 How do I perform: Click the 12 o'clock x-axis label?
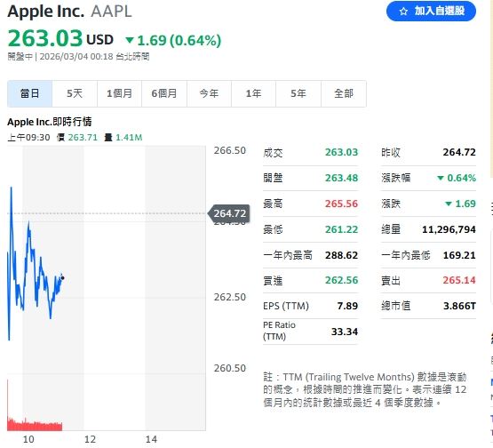[x=90, y=439]
